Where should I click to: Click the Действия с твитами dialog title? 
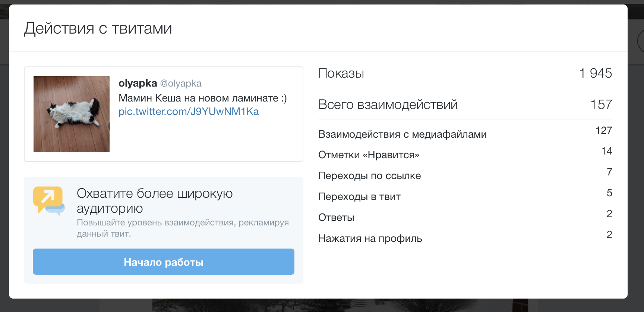pos(98,28)
